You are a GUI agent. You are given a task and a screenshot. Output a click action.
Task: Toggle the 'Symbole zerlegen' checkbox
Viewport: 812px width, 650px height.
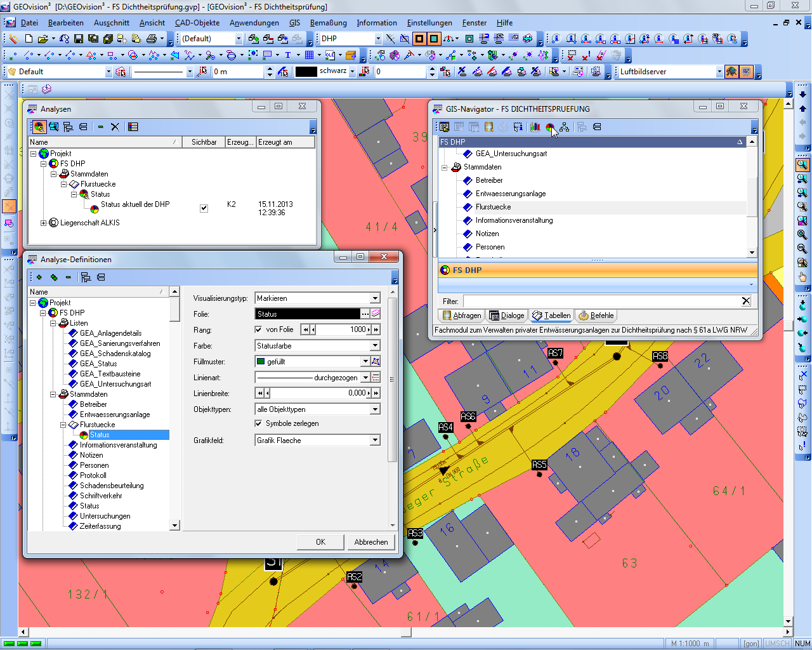point(258,423)
